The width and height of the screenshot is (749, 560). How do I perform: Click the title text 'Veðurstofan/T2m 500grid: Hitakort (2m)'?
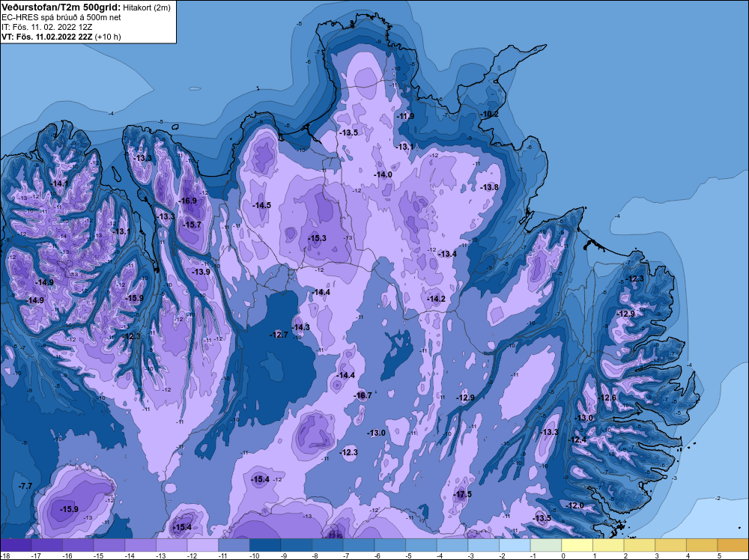(86, 7)
